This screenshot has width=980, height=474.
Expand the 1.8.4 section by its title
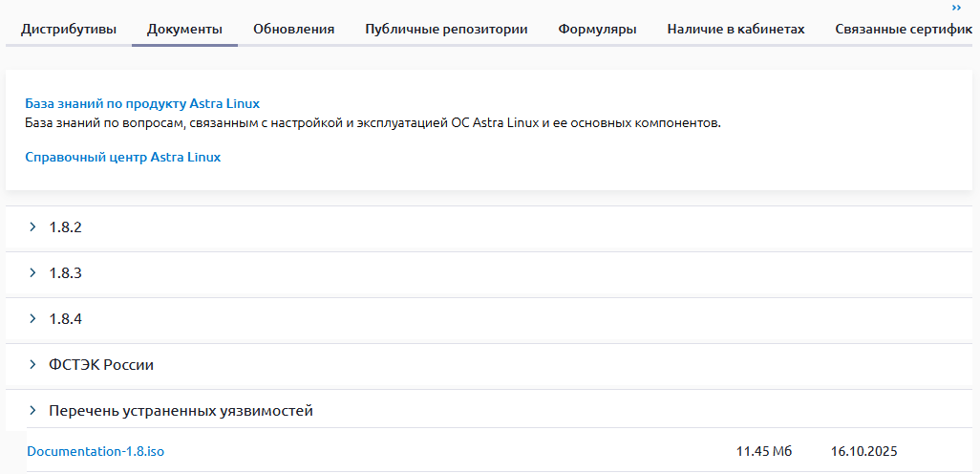[x=66, y=319]
